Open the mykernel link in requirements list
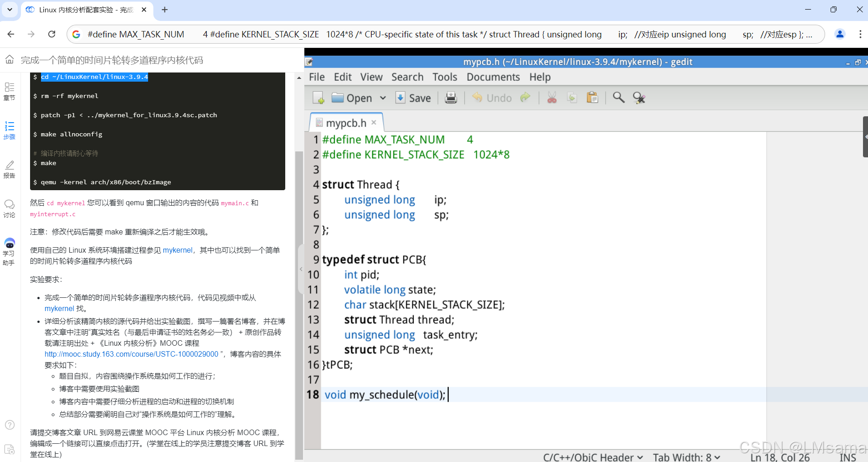The width and height of the screenshot is (868, 462). (x=59, y=308)
